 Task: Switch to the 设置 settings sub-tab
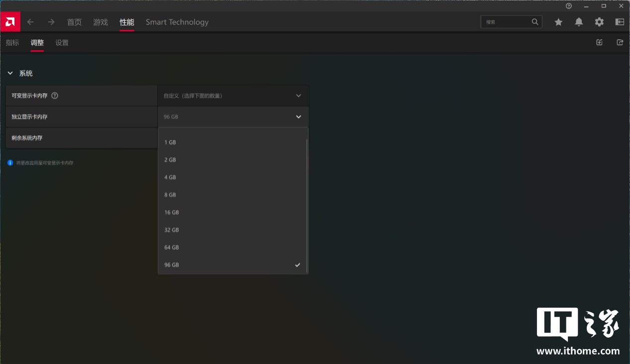[62, 43]
